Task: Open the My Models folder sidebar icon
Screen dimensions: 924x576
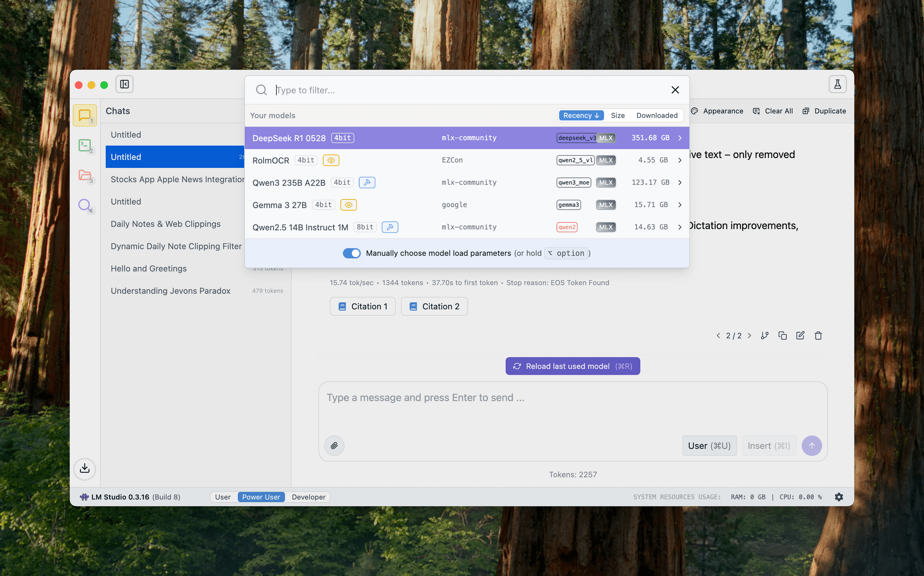Action: click(85, 175)
